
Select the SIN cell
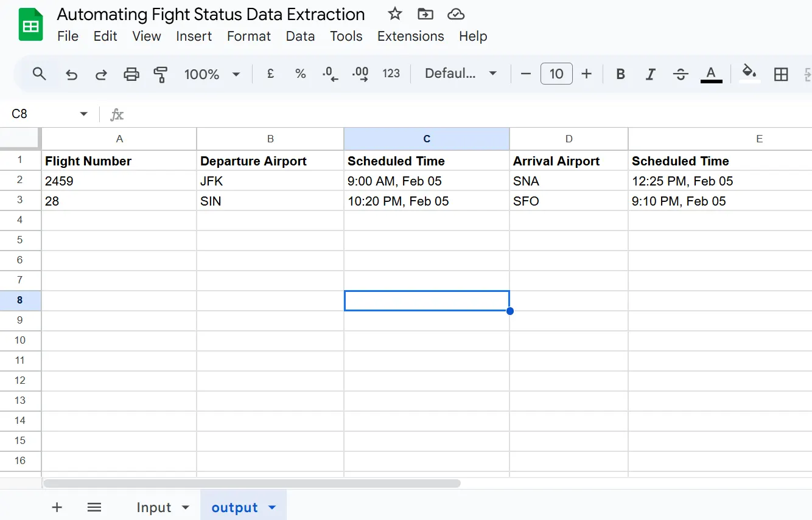[x=270, y=201]
